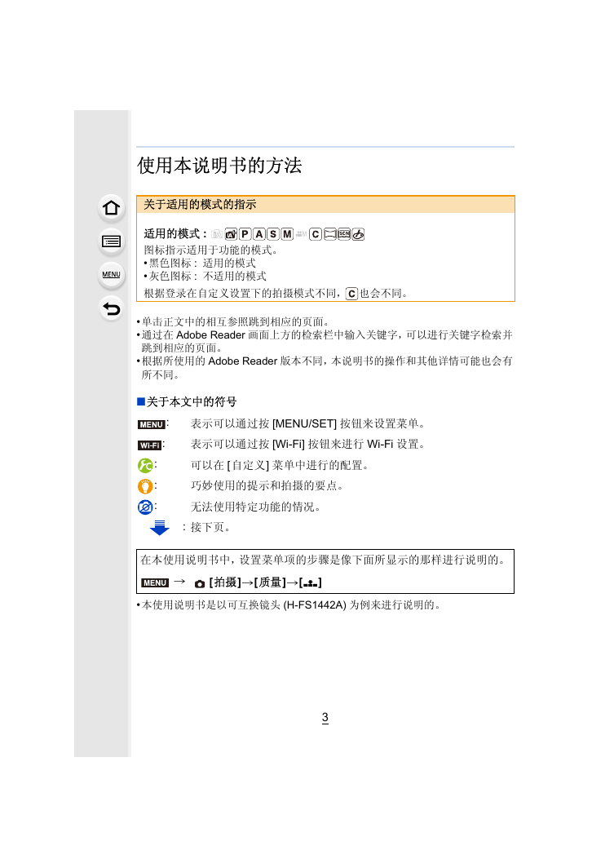614x868 pixels.
Task: Click the camera icon before [拍摄]
Action: 200,583
